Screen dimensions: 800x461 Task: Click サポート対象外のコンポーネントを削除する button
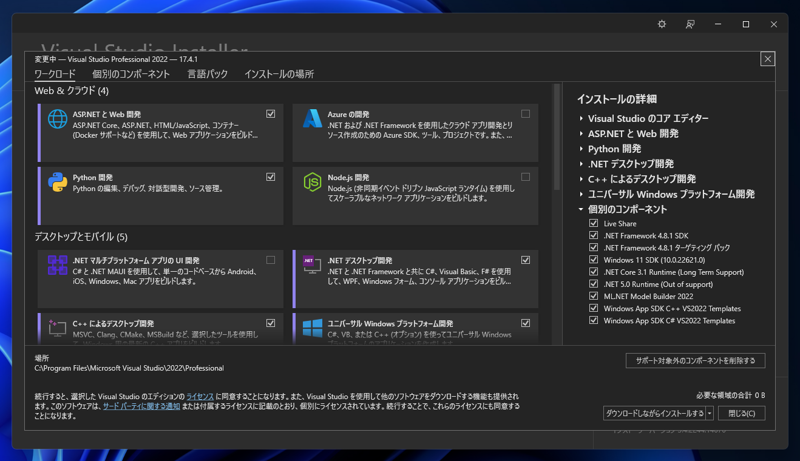click(695, 361)
